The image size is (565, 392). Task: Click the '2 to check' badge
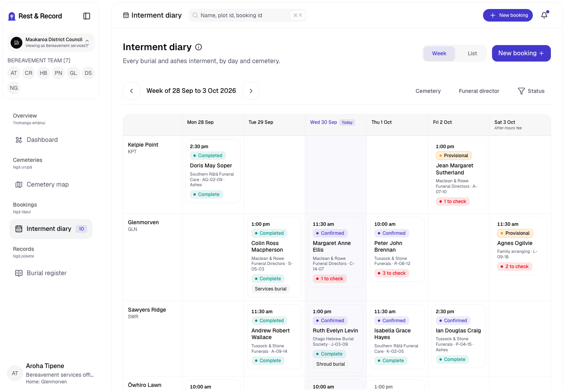point(515,267)
